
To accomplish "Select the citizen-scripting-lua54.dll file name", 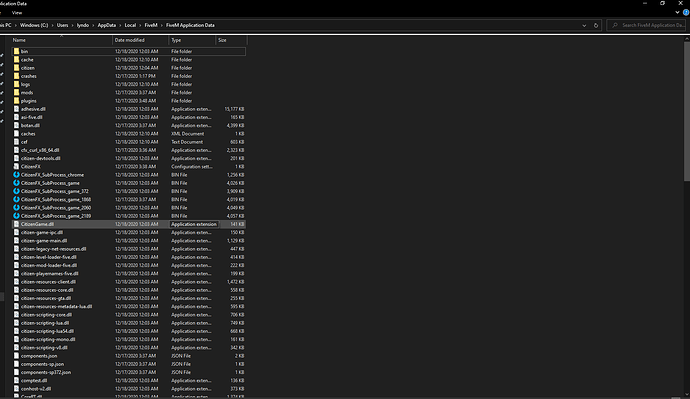I will click(48, 331).
